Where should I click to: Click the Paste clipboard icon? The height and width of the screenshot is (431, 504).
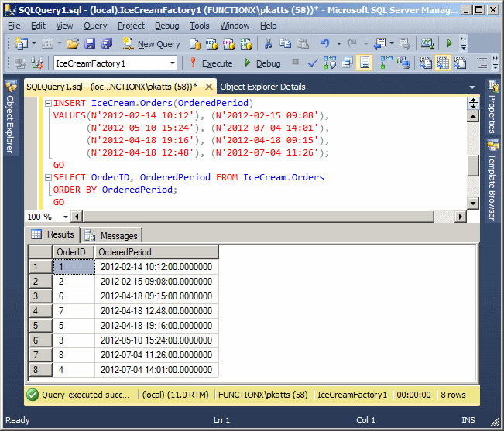(x=303, y=43)
